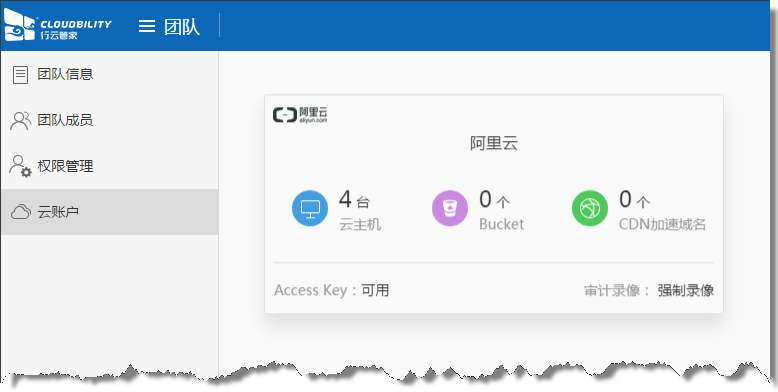Click the purple Bucket icon
The height and width of the screenshot is (392, 778).
tap(450, 208)
